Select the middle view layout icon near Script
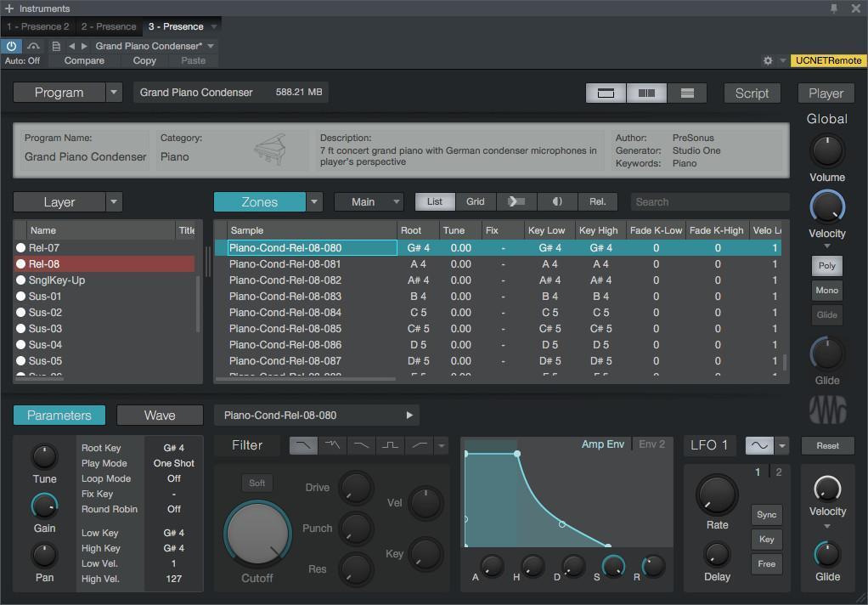 [646, 93]
